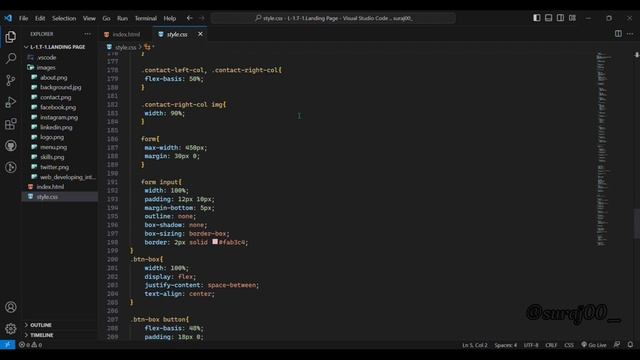This screenshot has height=360, width=640.
Task: Open the View menu
Action: coord(89,18)
